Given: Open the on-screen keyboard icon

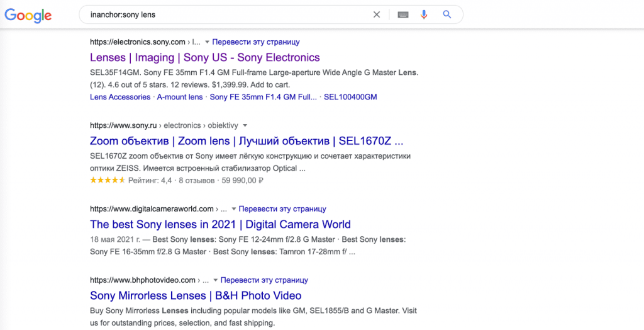Looking at the screenshot, I should (x=403, y=14).
